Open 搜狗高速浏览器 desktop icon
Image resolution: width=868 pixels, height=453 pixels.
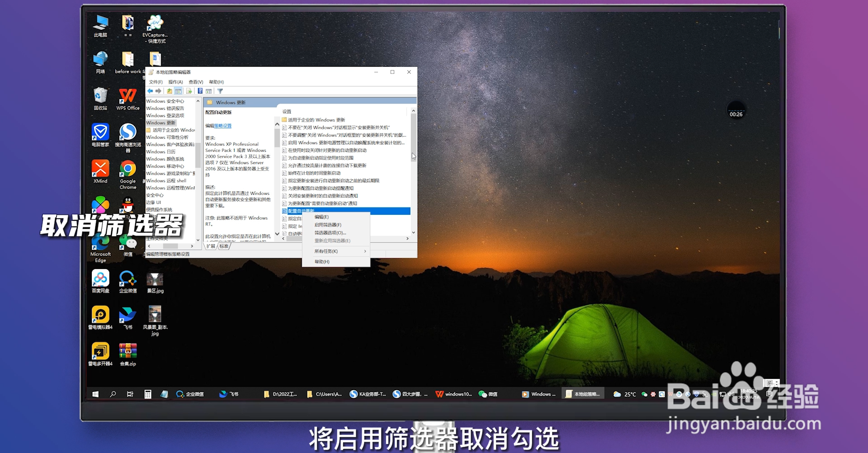[x=128, y=138]
